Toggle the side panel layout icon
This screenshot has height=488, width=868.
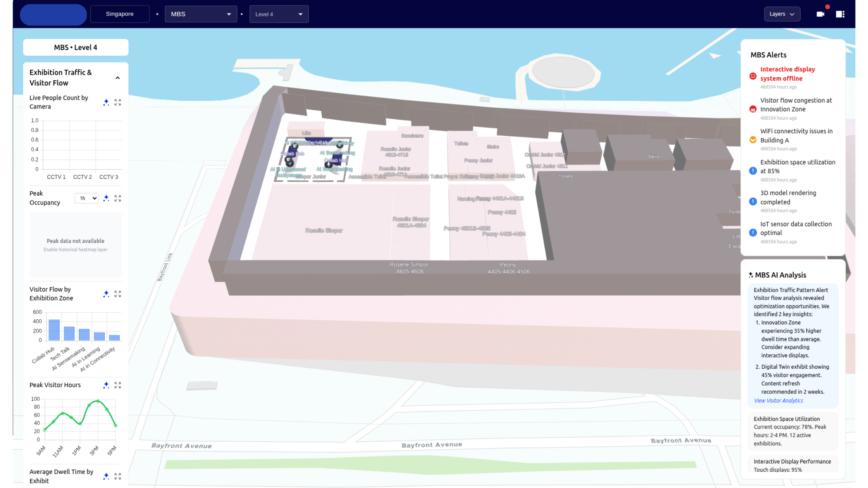click(x=840, y=14)
